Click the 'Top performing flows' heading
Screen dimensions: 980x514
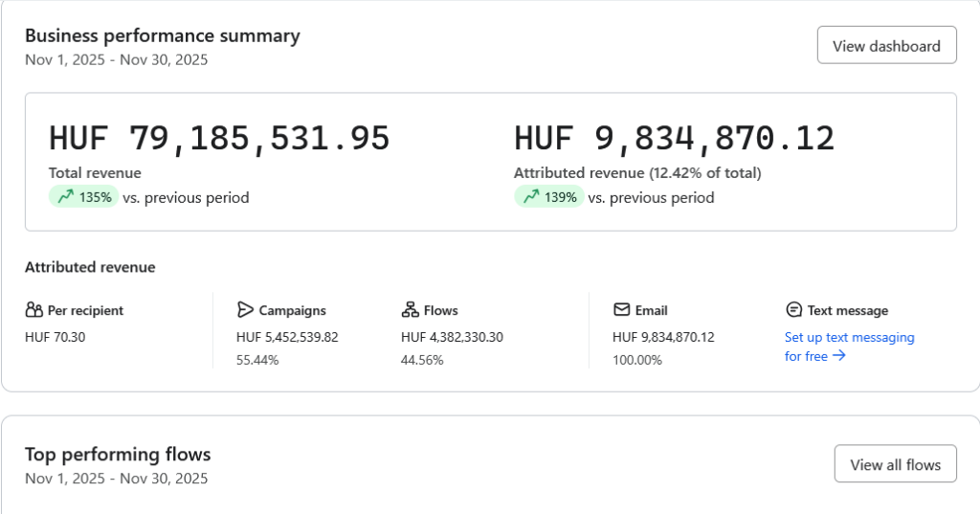coord(118,454)
